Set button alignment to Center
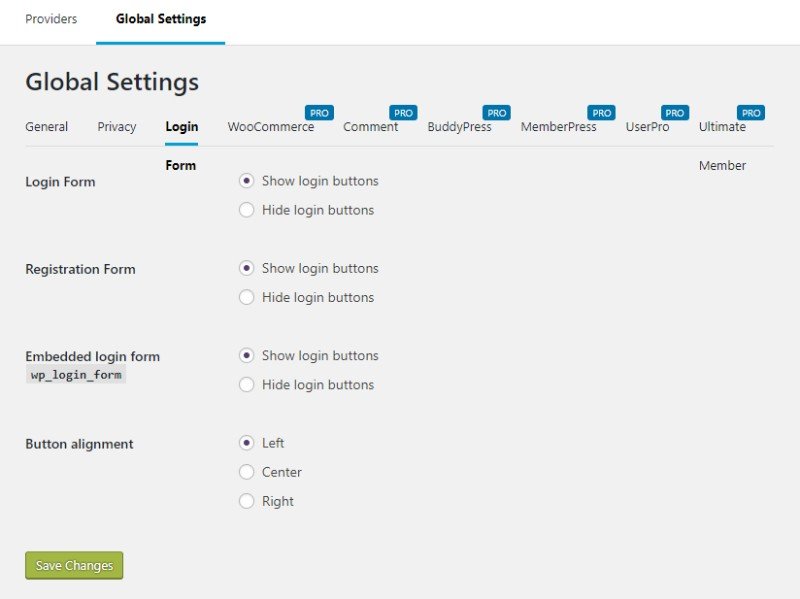800x599 pixels. click(246, 472)
